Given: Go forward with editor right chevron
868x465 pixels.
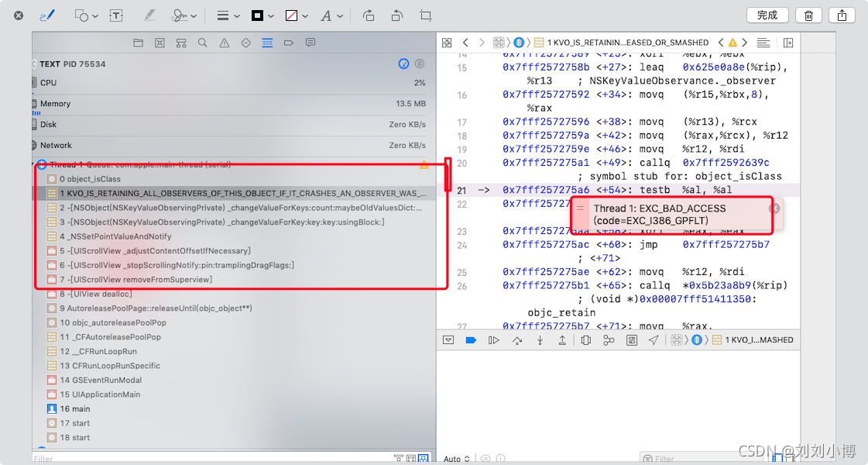Looking at the screenshot, I should point(482,43).
